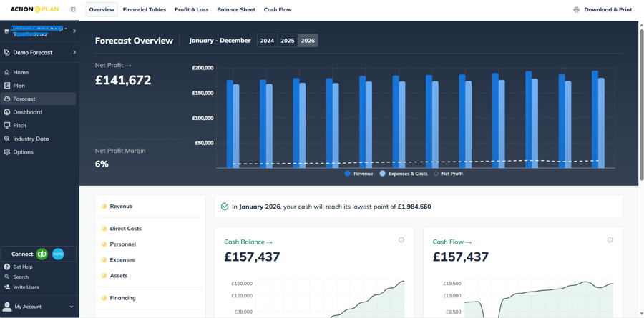Click the Invite Users person icon
The width and height of the screenshot is (644, 318).
6,287
